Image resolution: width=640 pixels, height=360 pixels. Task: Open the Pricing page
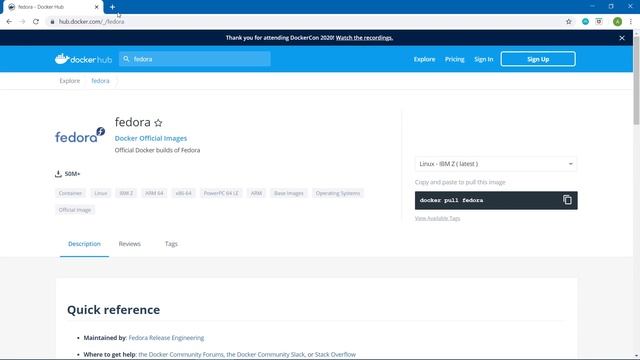[x=454, y=59]
